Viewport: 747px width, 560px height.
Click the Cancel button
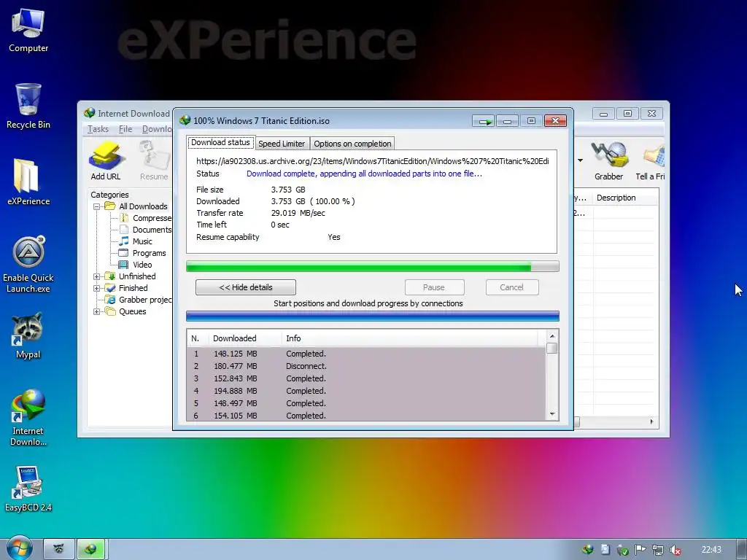pyautogui.click(x=511, y=287)
